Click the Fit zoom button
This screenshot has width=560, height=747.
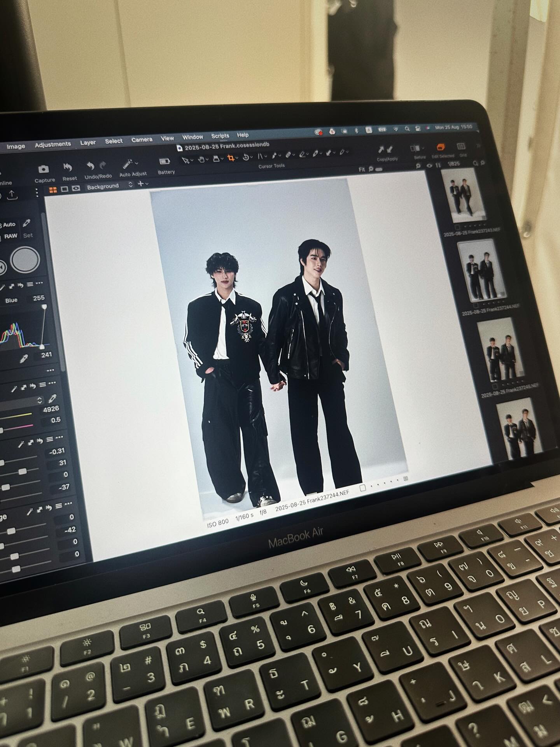coord(361,170)
